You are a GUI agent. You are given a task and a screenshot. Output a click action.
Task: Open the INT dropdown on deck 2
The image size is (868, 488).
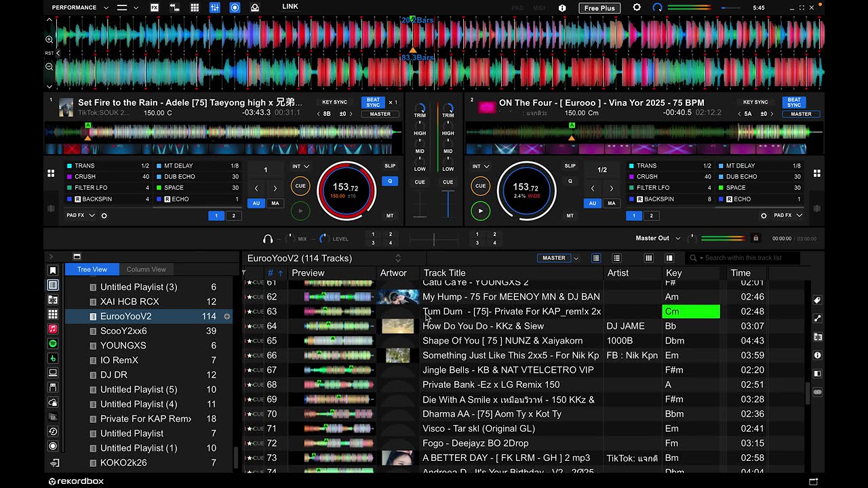[x=481, y=166]
